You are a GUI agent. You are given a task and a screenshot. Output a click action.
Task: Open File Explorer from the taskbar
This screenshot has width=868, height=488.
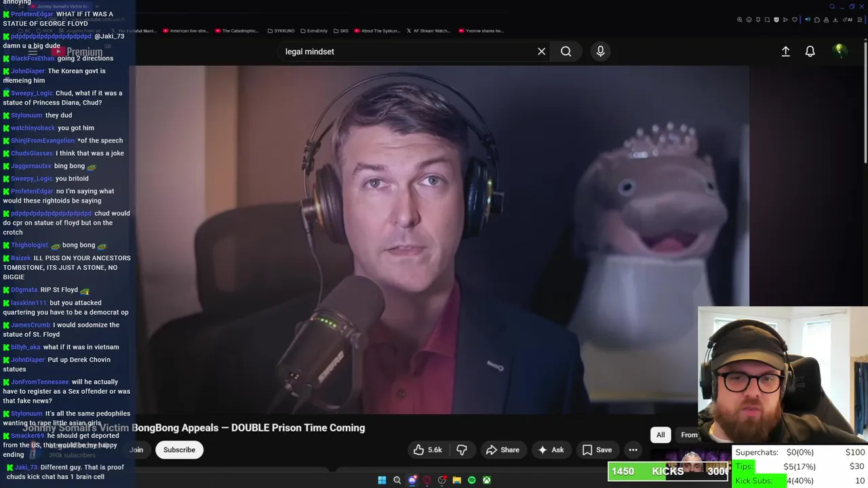click(456, 480)
